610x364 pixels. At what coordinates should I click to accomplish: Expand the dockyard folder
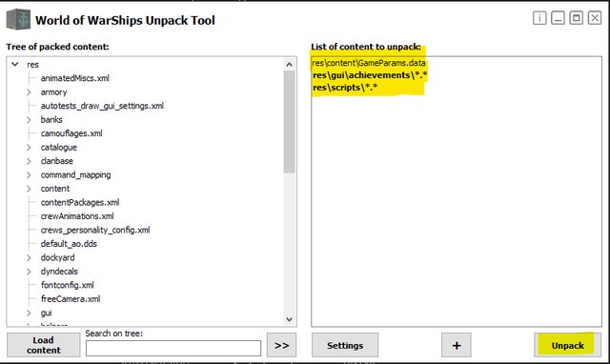[29, 257]
